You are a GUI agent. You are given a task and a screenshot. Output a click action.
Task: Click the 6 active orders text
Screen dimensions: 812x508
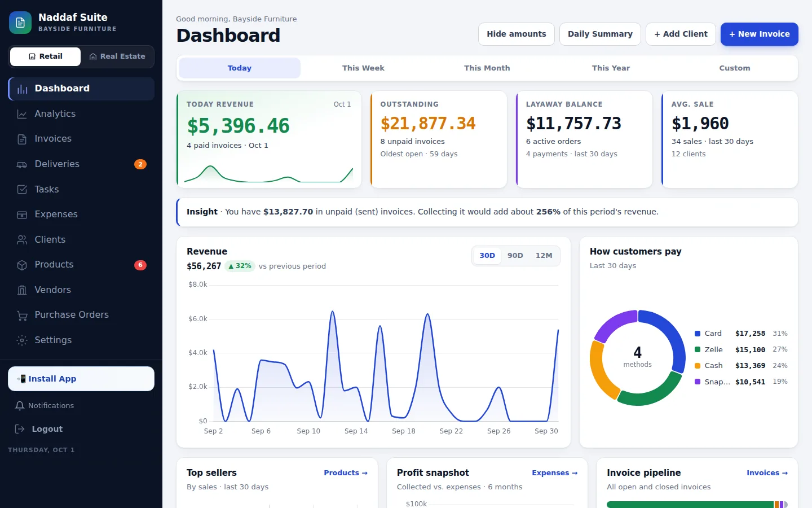coord(553,142)
